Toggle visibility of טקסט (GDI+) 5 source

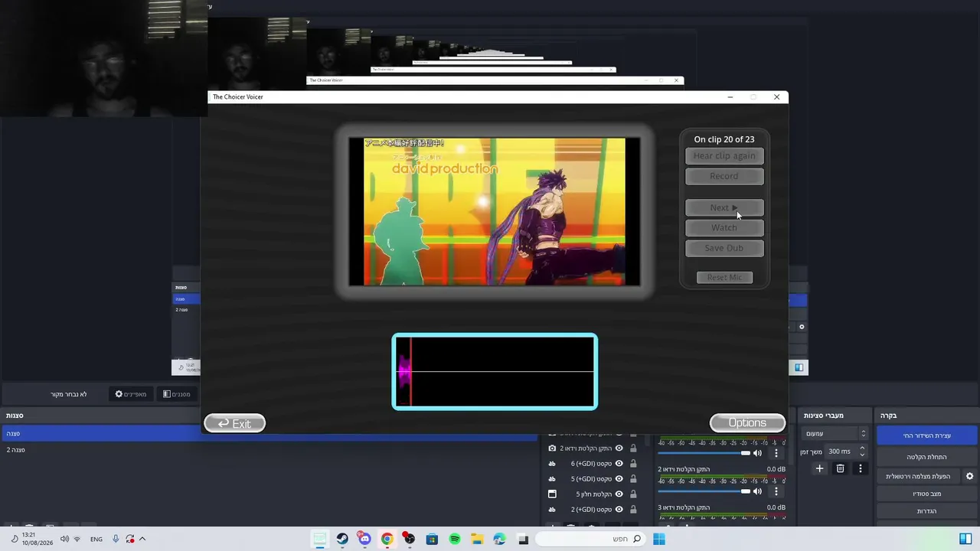619,479
